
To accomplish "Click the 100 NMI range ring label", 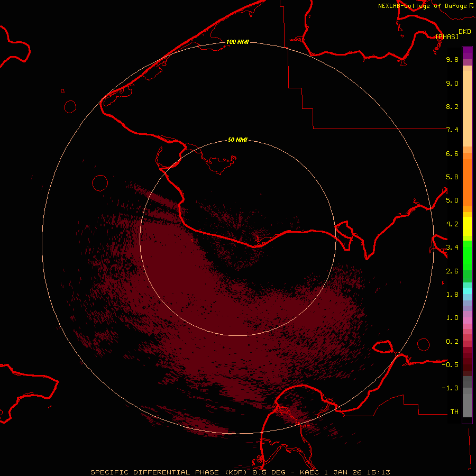I will [237, 42].
